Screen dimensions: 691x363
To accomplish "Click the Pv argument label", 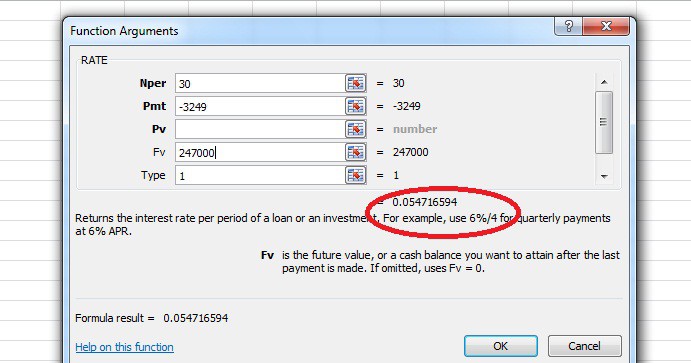I will tap(159, 129).
